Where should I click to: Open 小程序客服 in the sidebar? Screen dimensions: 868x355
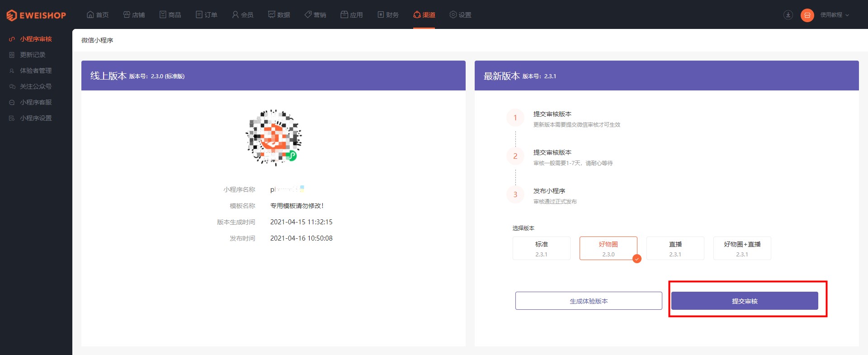(36, 102)
